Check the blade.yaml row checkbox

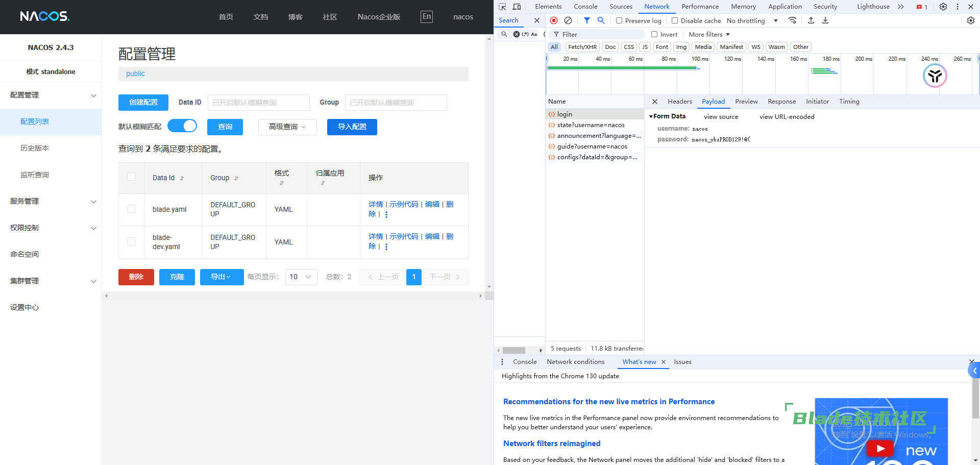click(x=131, y=209)
